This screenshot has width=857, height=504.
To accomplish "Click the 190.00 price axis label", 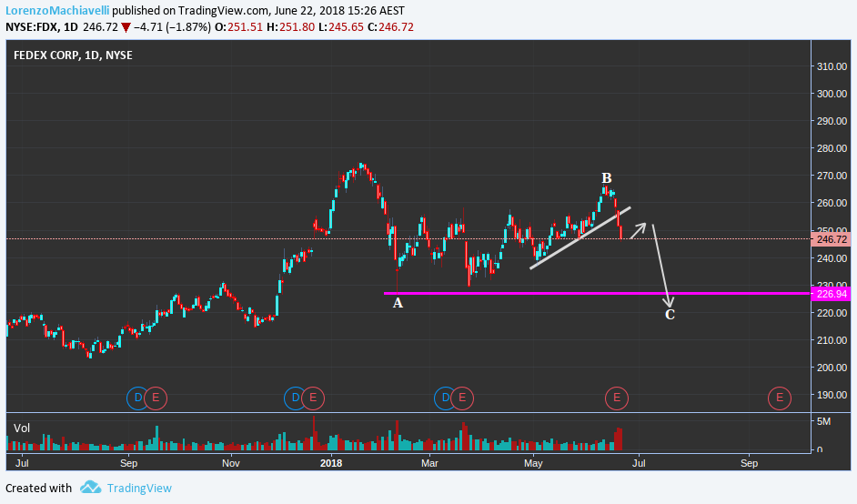I will click(832, 395).
